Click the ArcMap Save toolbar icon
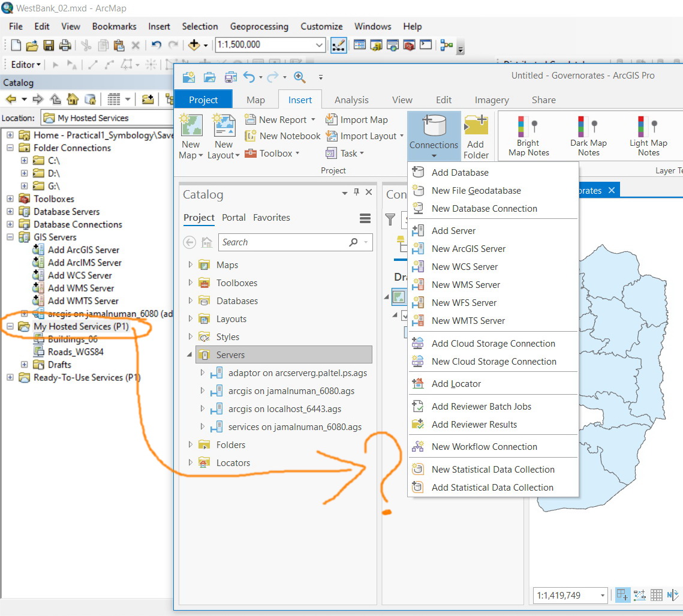 49,45
